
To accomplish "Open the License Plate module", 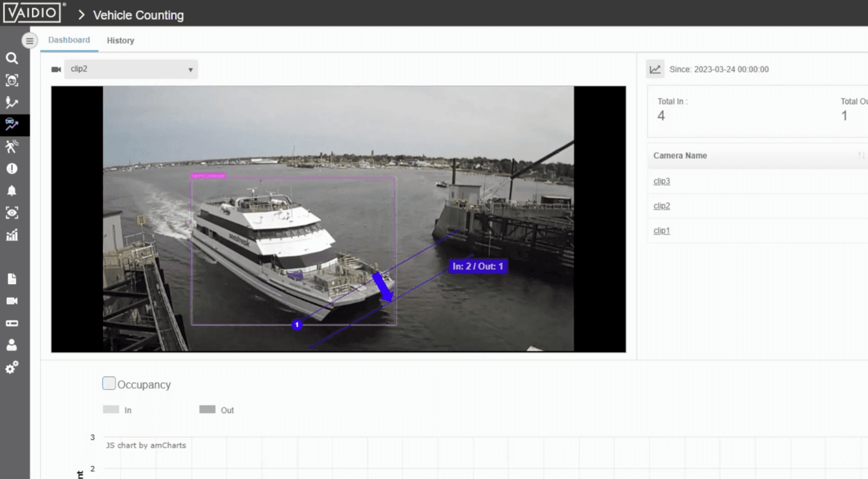I will pos(11,323).
